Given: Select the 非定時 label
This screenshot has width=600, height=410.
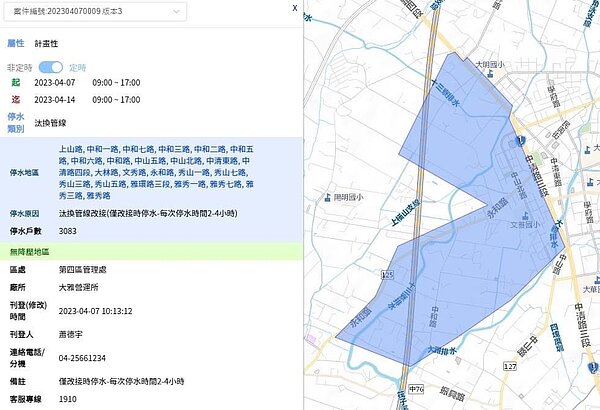Looking at the screenshot, I should coord(20,68).
